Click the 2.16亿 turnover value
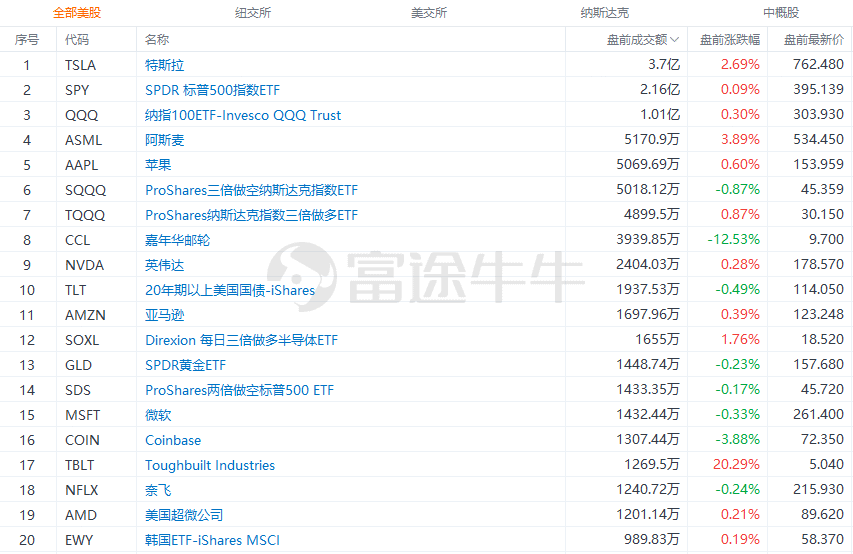The width and height of the screenshot is (853, 554). [x=660, y=90]
